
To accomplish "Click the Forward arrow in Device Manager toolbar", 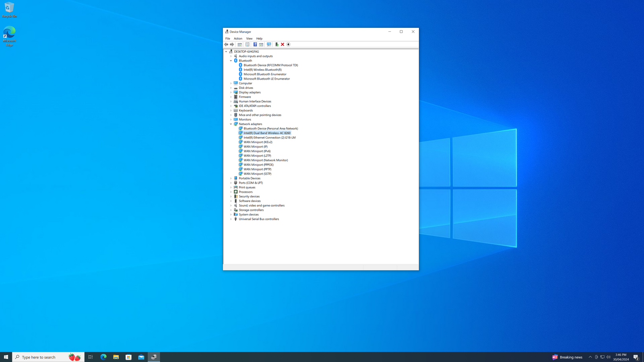I will coord(232,44).
